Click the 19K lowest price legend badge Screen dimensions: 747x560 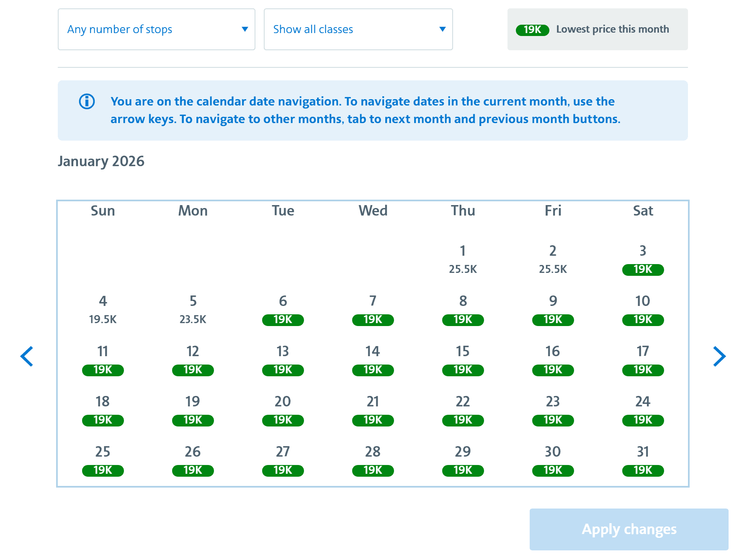click(x=532, y=30)
